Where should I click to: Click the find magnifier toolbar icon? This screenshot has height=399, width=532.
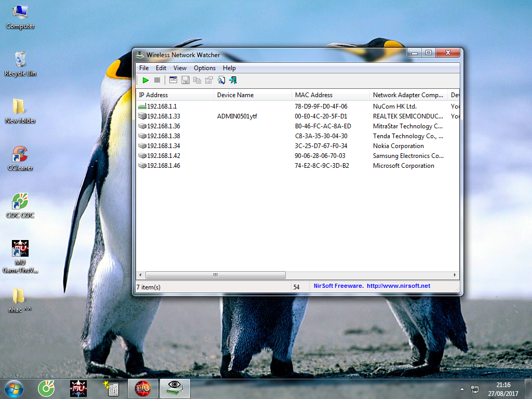[221, 81]
